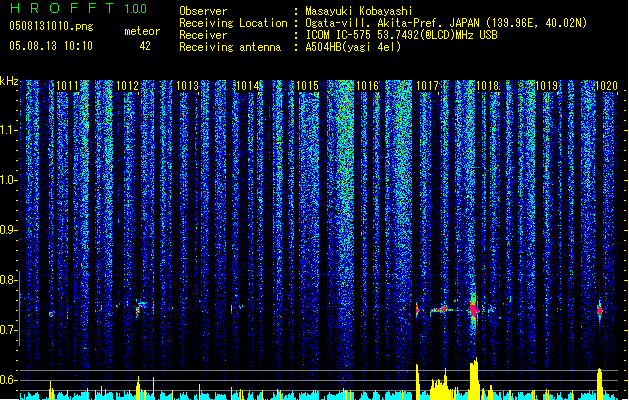Click the HROFFT 1.0.0 title text
629x400 pixels.
click(79, 8)
